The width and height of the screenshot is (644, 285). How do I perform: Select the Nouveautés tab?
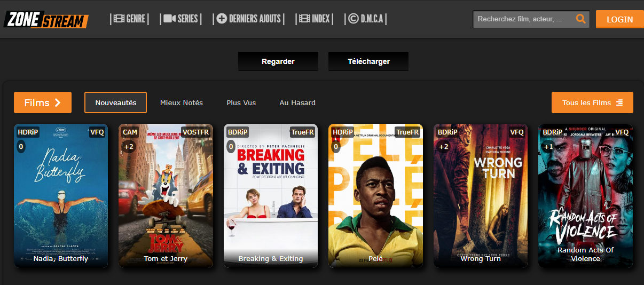(115, 102)
